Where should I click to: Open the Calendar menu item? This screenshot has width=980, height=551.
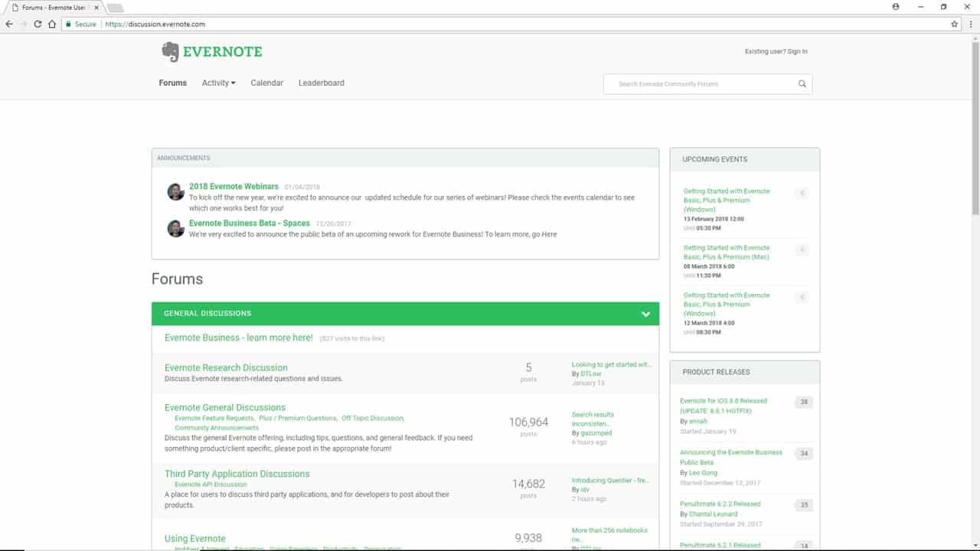click(x=266, y=83)
